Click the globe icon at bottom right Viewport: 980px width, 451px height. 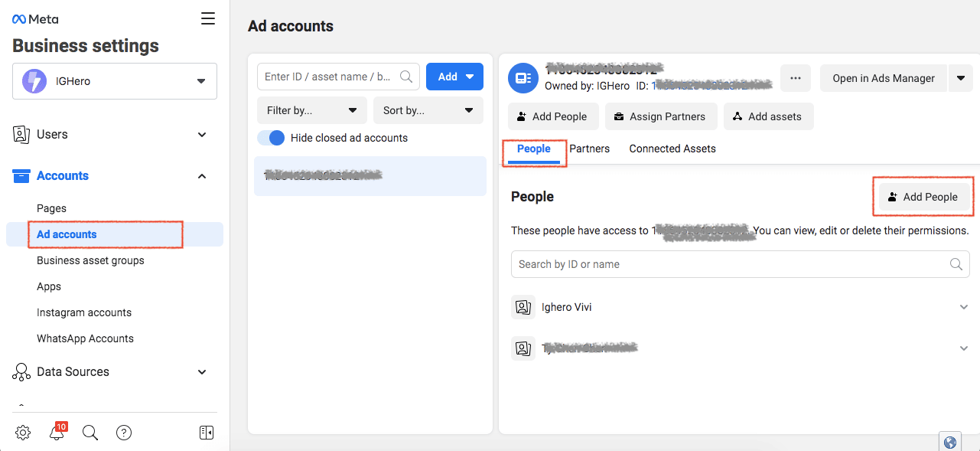click(x=950, y=442)
